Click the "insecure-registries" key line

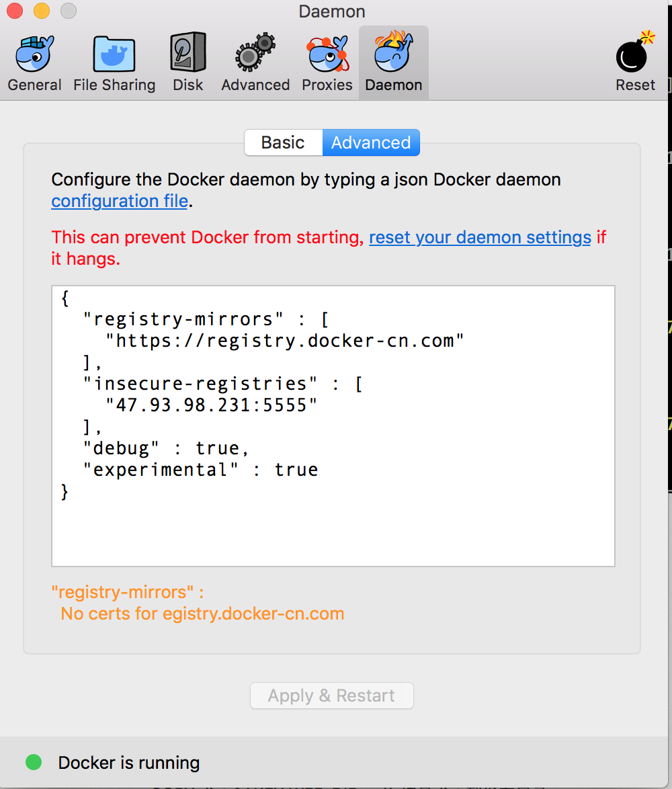click(222, 384)
